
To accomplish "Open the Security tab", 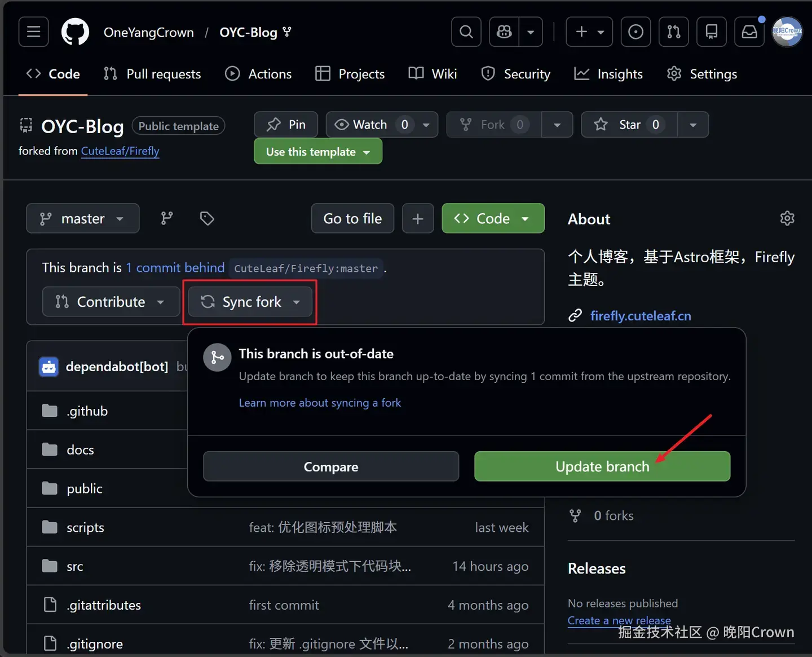I will [x=515, y=74].
